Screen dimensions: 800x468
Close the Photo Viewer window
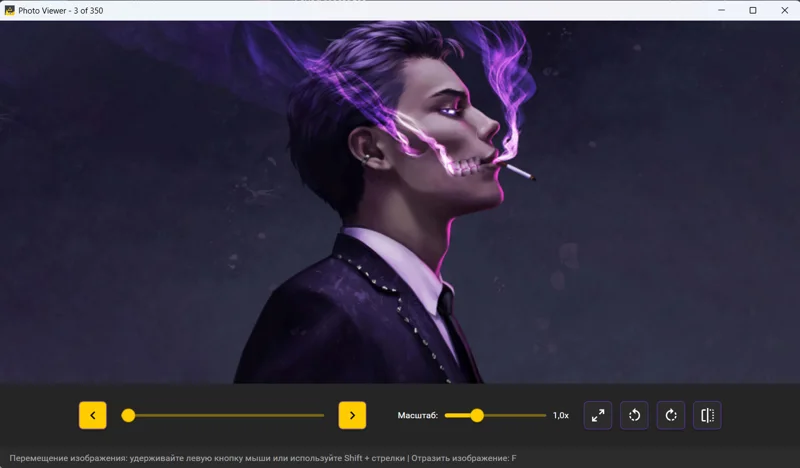coord(784,10)
